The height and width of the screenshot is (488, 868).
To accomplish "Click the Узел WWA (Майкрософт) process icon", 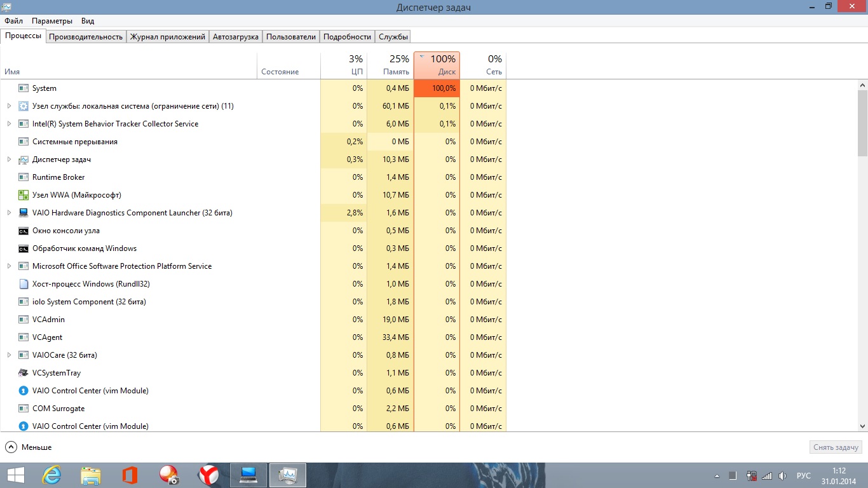I will click(x=24, y=195).
